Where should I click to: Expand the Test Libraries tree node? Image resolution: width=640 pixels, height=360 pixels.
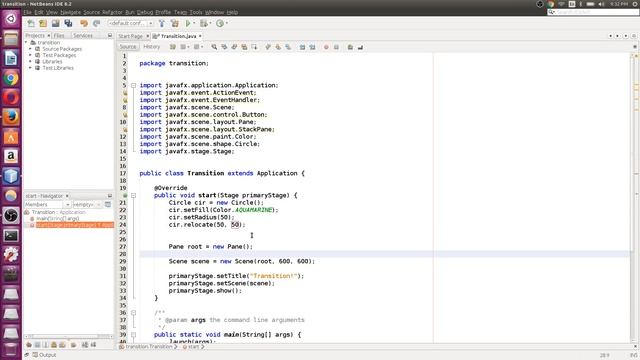(x=31, y=68)
